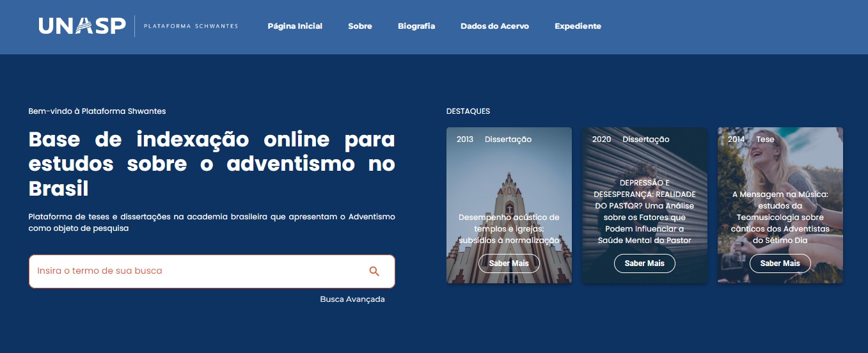This screenshot has height=353, width=868.
Task: Click the magnifying glass search icon
Action: (374, 271)
